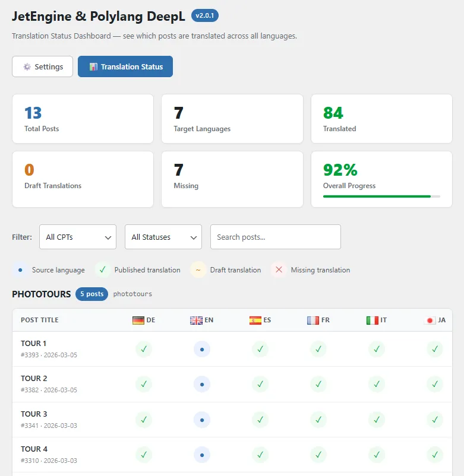464x476 pixels.
Task: Open the All Statuses filter dropdown
Action: click(163, 237)
